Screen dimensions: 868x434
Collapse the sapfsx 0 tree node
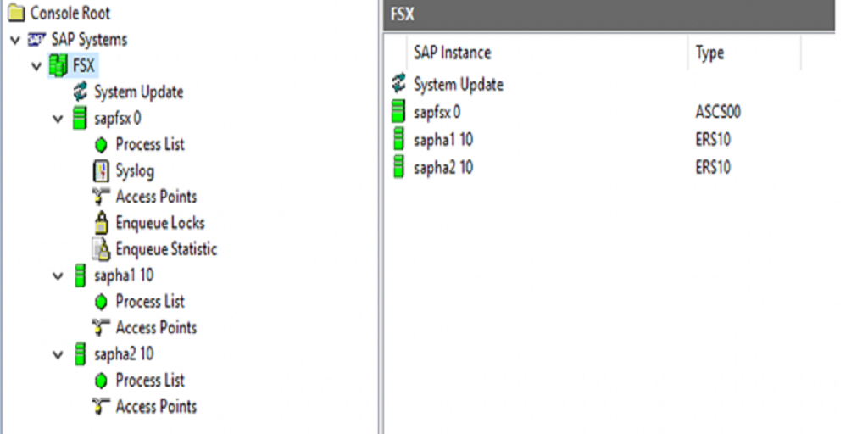point(58,119)
